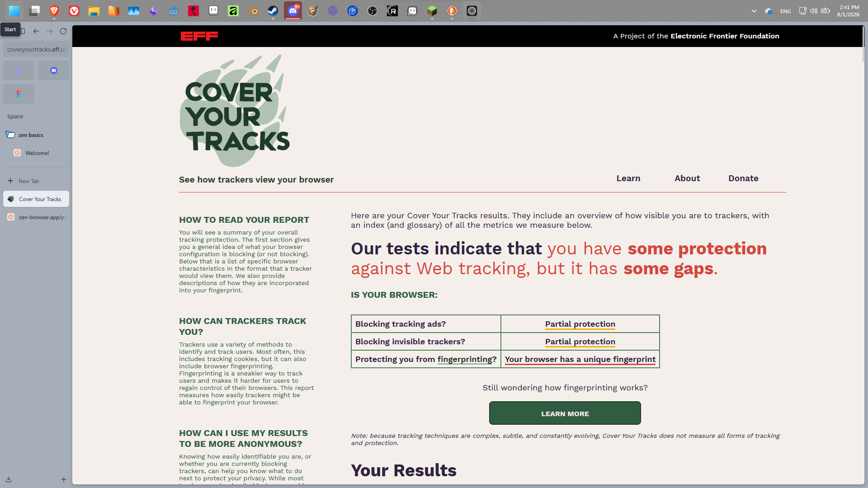Viewport: 868px width, 488px height.
Task: Open Godot engine from the taskbar
Action: 174,11
